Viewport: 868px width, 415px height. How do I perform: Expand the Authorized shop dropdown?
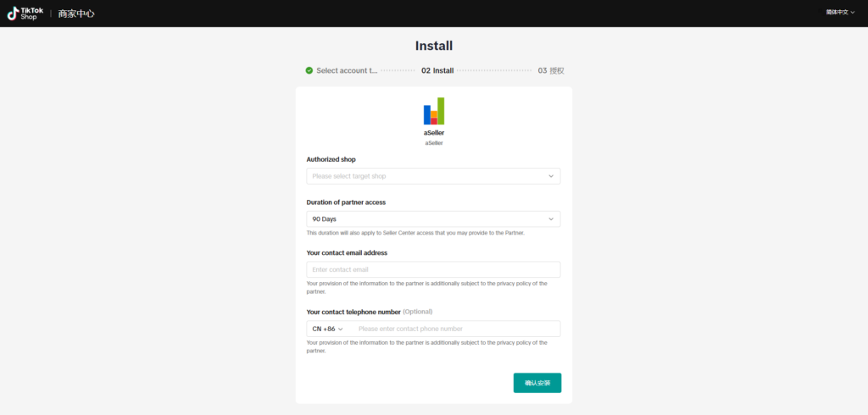click(433, 176)
